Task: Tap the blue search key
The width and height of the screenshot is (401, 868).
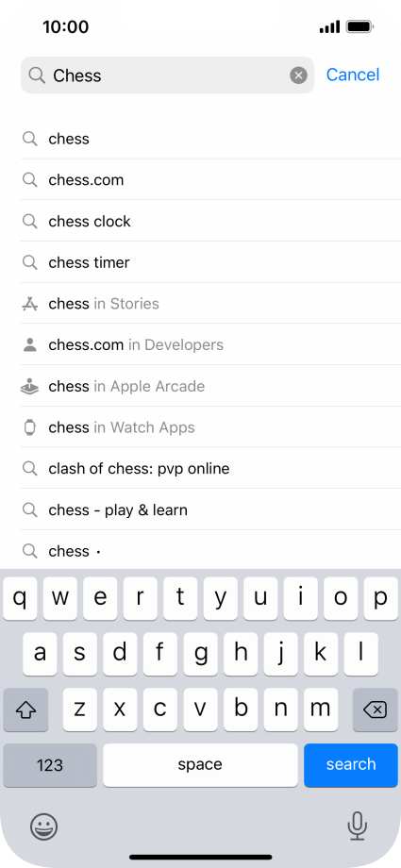Action: click(351, 765)
